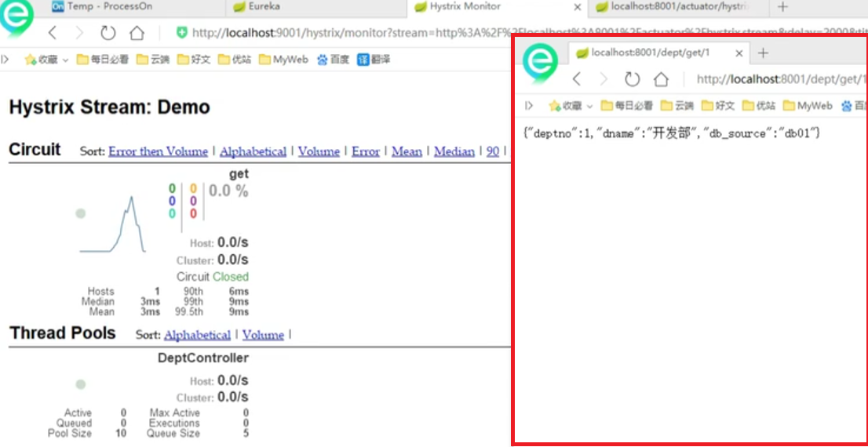
Task: Open the 翻译 bookmark
Action: point(374,60)
